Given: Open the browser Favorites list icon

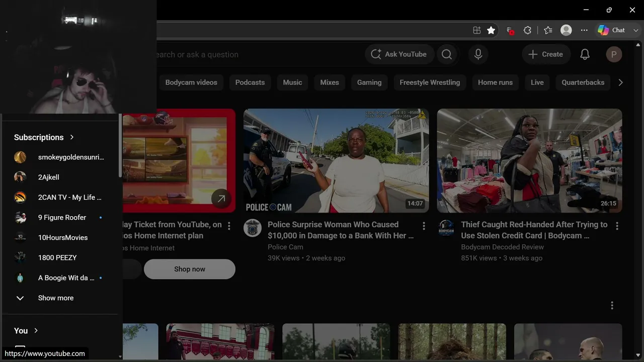Looking at the screenshot, I should tap(548, 30).
